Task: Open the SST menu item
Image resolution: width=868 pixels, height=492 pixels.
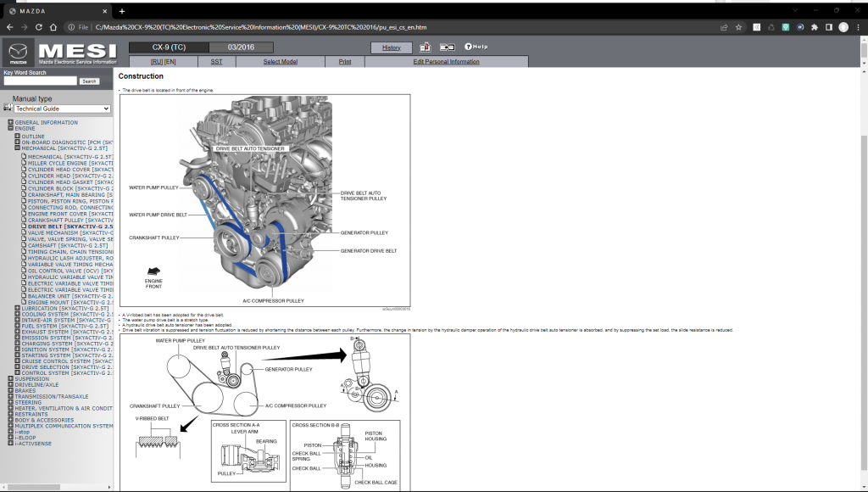Action: coord(216,61)
